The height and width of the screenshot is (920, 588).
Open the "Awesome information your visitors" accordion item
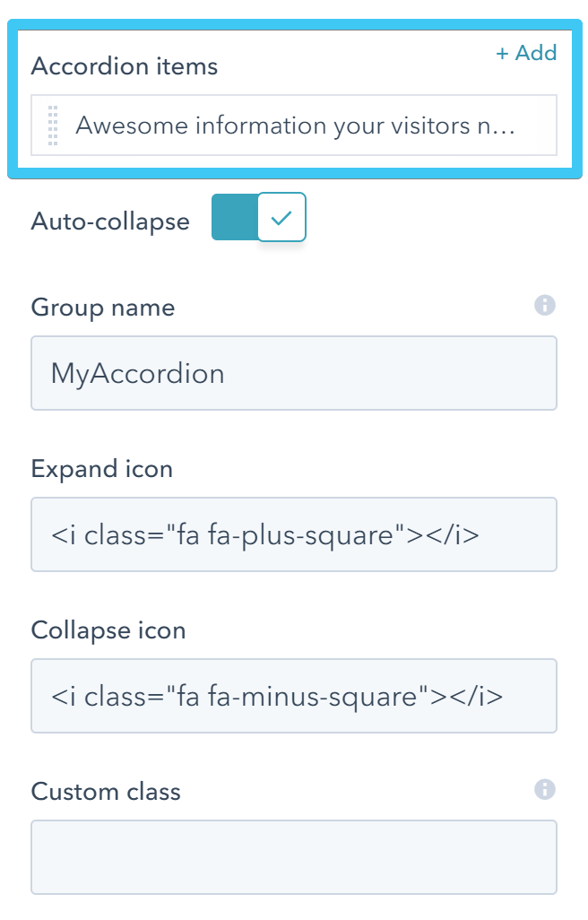(x=296, y=126)
